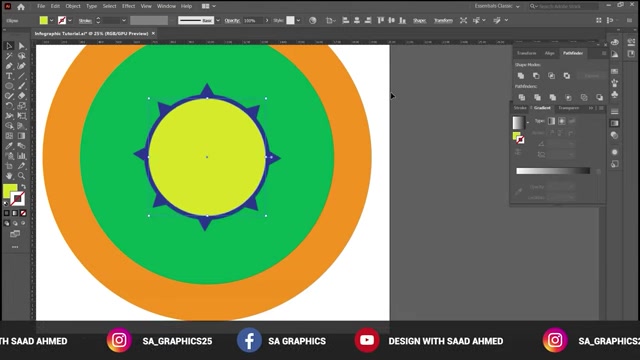The height and width of the screenshot is (360, 640).
Task: Choose Linear gradient type
Action: coord(551,121)
